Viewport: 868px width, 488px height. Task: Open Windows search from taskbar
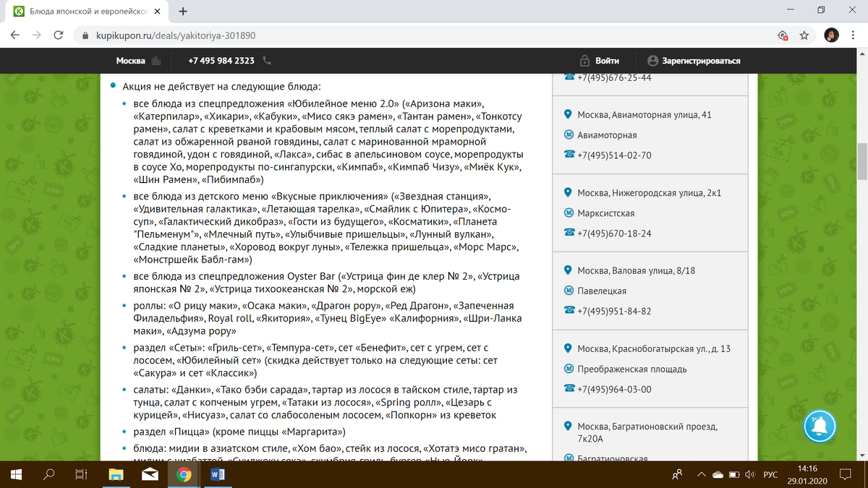pyautogui.click(x=49, y=475)
